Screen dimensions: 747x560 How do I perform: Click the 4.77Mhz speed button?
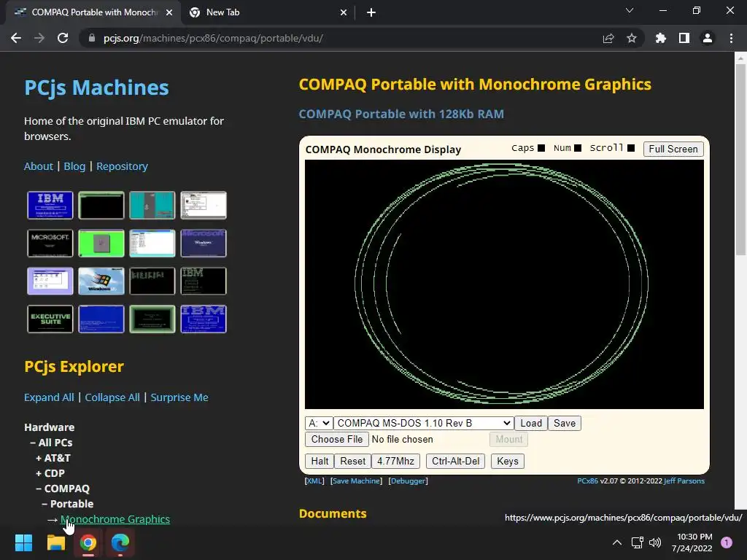(395, 461)
